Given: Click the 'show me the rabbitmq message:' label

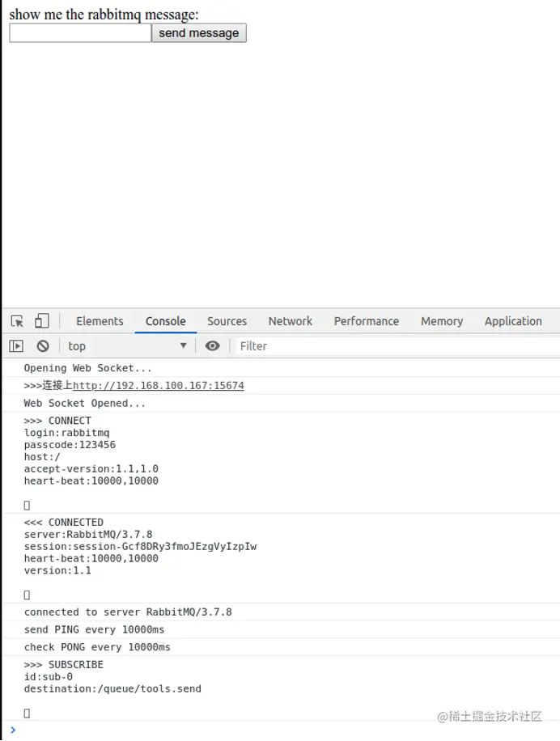Looking at the screenshot, I should coord(104,15).
